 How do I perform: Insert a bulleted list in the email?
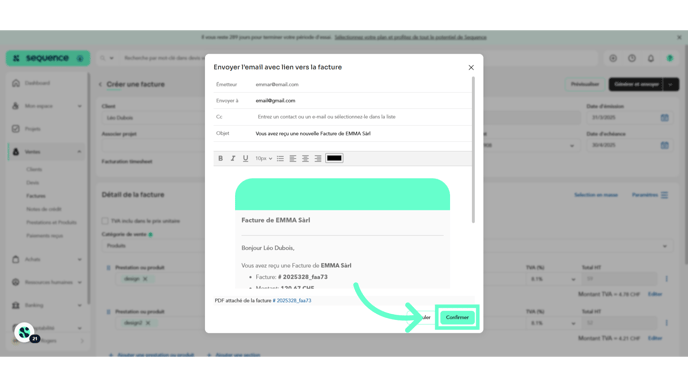(x=280, y=158)
